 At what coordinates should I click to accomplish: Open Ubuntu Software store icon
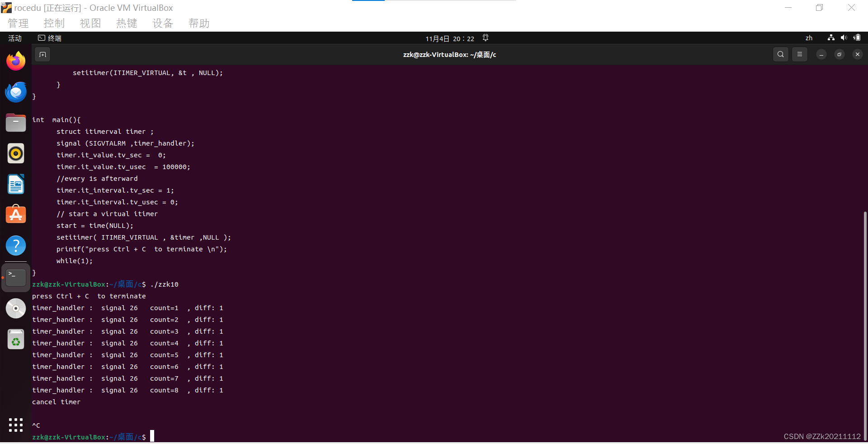click(16, 215)
